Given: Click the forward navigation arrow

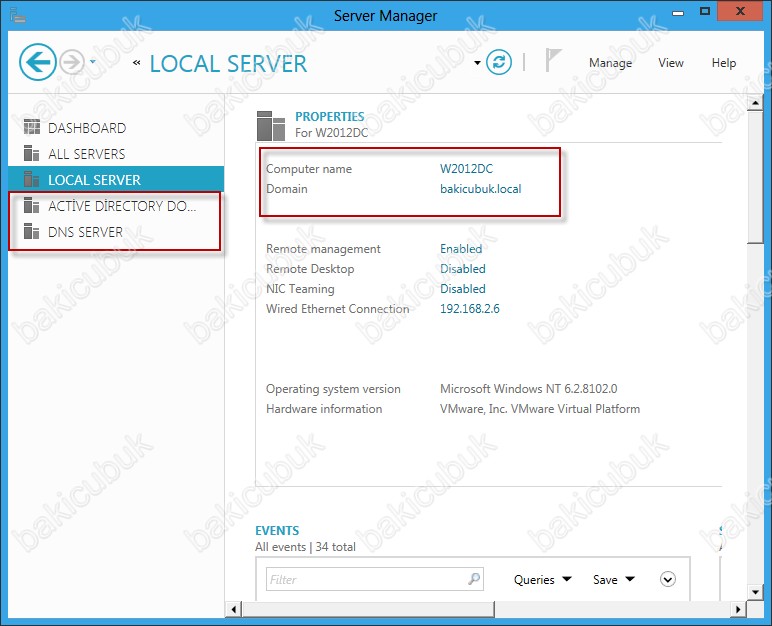Looking at the screenshot, I should tap(72, 63).
